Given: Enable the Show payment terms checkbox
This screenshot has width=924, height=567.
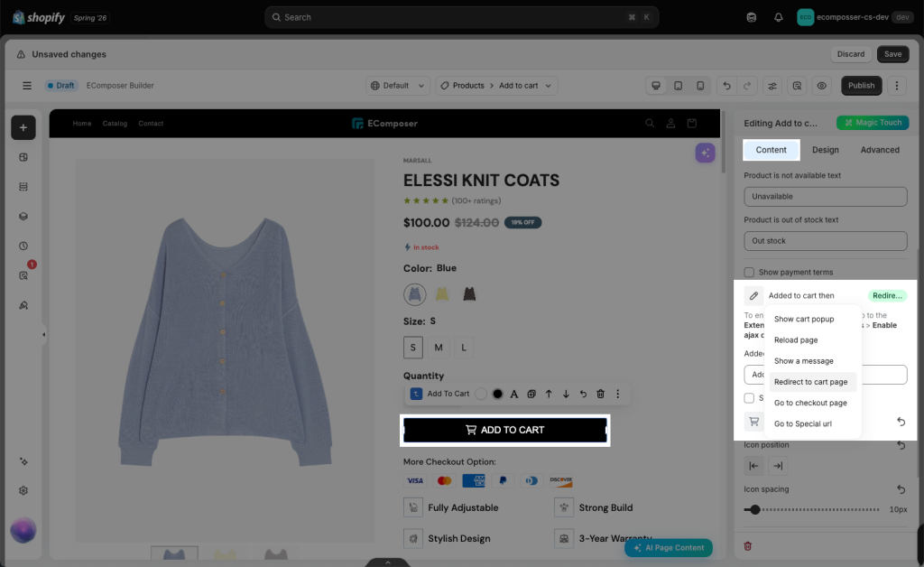Looking at the screenshot, I should [x=749, y=273].
